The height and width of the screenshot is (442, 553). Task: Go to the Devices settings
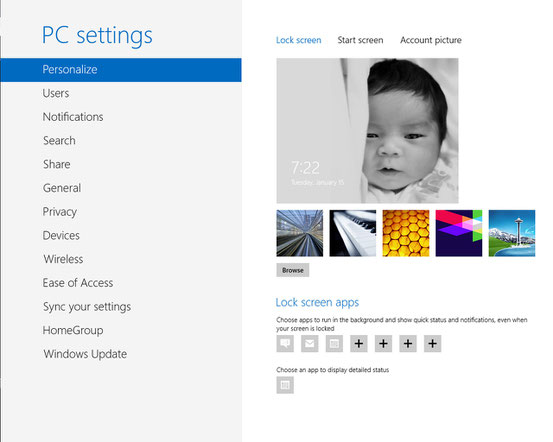pos(61,236)
